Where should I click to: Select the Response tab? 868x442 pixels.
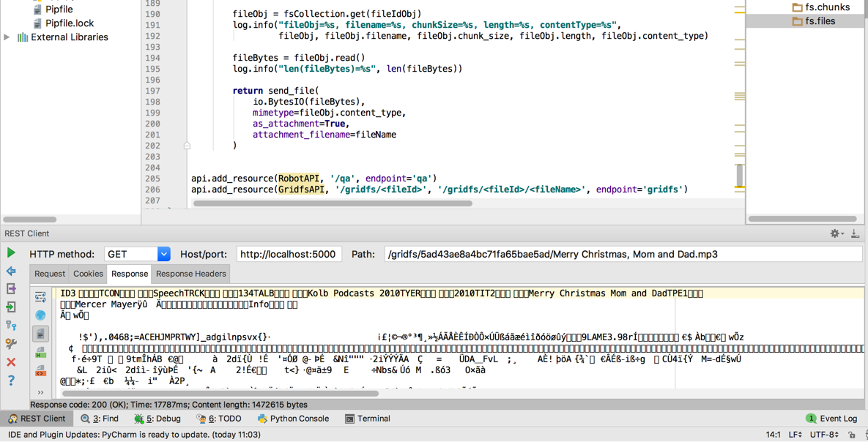click(x=130, y=274)
